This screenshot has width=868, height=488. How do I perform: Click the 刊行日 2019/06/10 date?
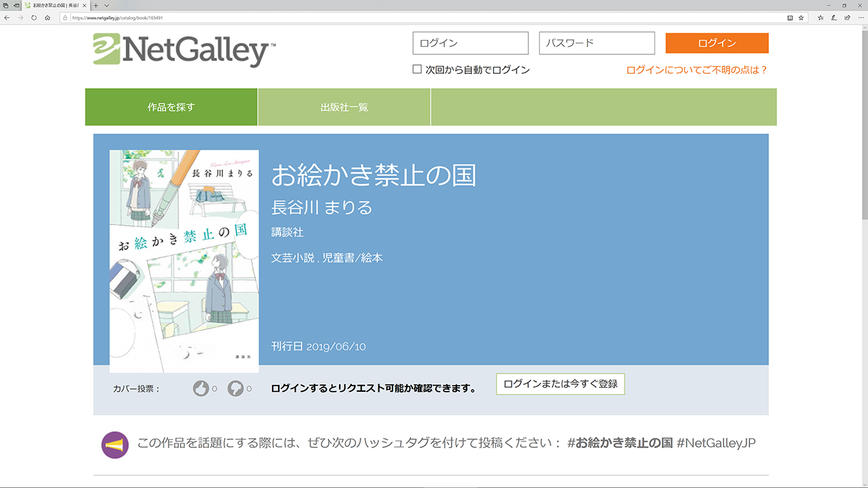(x=319, y=346)
